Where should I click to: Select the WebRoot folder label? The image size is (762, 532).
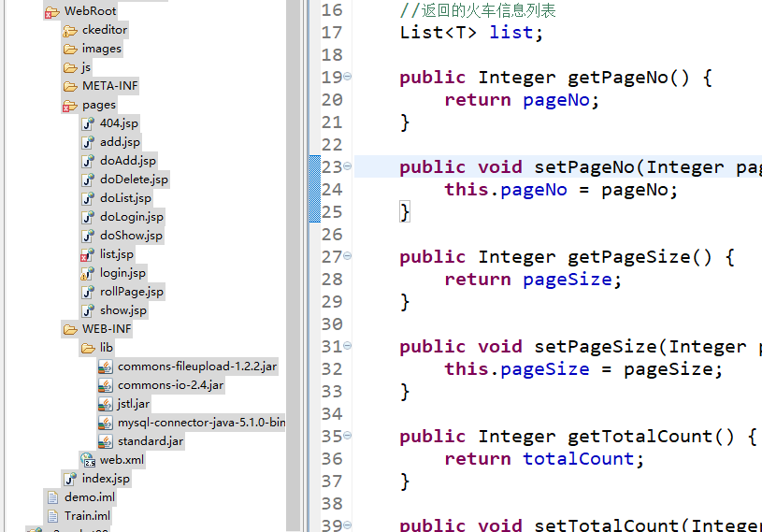pyautogui.click(x=91, y=11)
